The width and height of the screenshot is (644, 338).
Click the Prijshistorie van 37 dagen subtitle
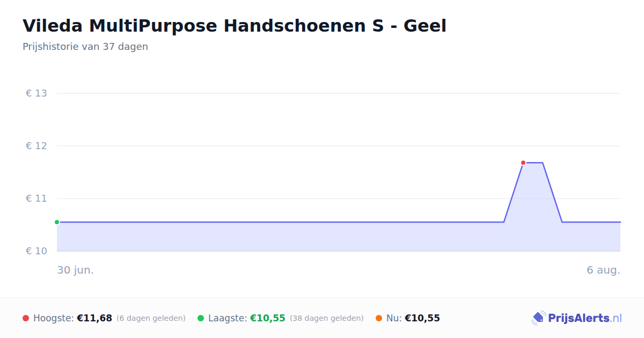pos(85,47)
